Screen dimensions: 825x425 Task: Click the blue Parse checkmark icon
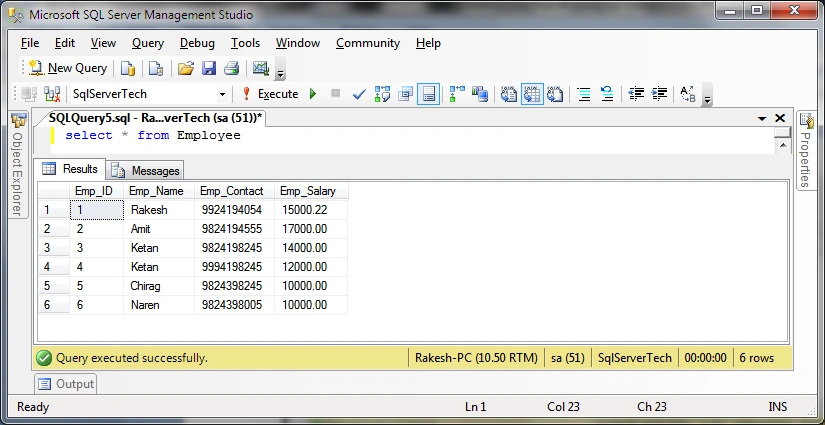(x=359, y=94)
